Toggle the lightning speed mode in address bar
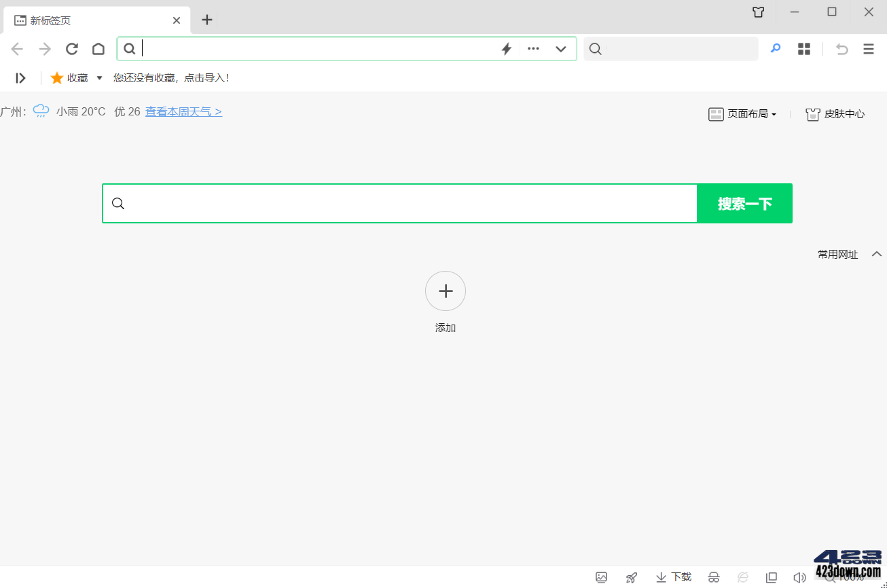The image size is (887, 588). (x=506, y=48)
